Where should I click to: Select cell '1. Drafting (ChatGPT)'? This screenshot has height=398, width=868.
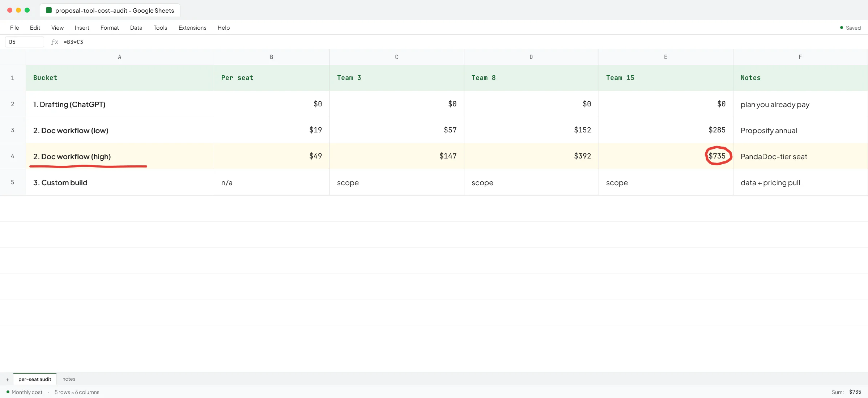pos(120,104)
